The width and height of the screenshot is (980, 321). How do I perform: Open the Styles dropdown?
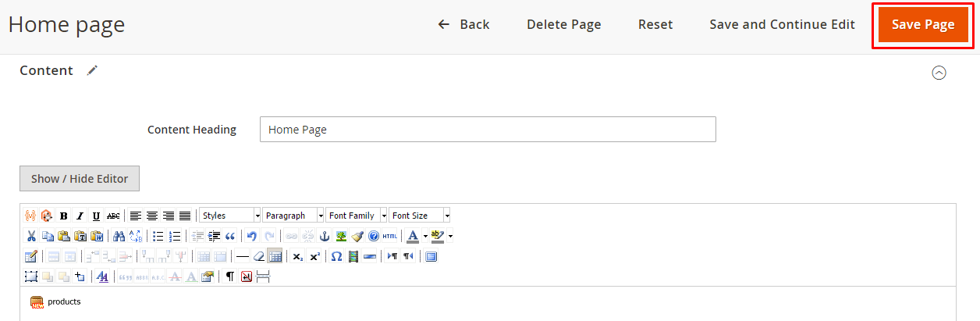[230, 216]
